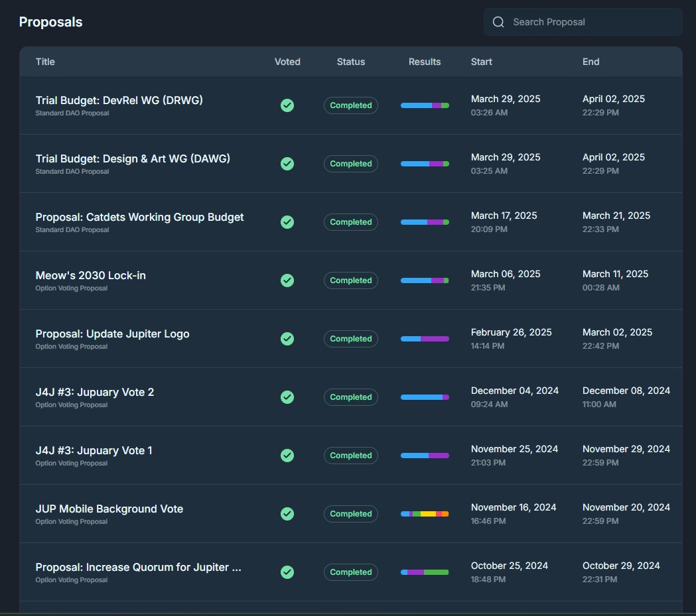The image size is (696, 616).
Task: Click the Status column header
Action: pyautogui.click(x=351, y=62)
